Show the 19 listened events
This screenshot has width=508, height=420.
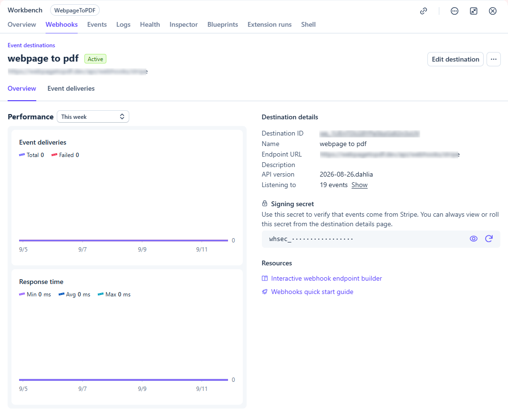click(x=359, y=185)
